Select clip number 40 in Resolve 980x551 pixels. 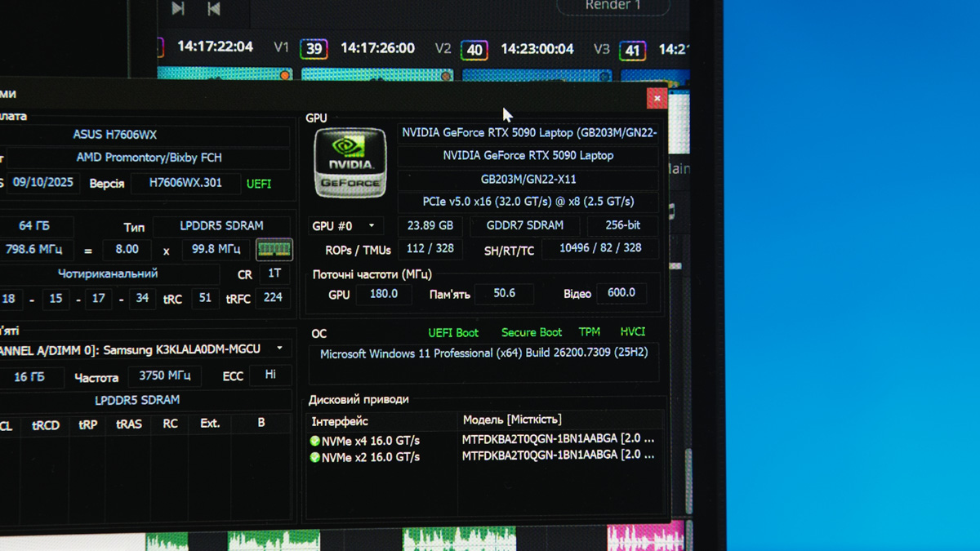(474, 50)
